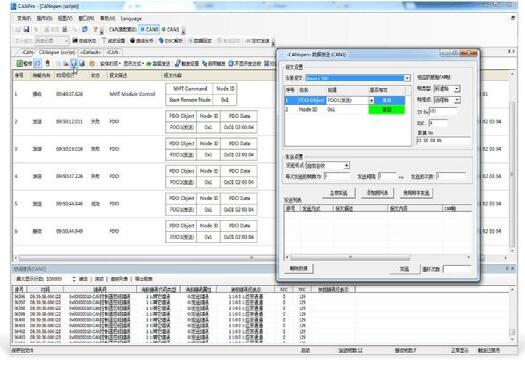Viewport: 525px width, 368px height.
Task: Open the display mode dropdown in CANopen toolbar
Action: click(134, 63)
